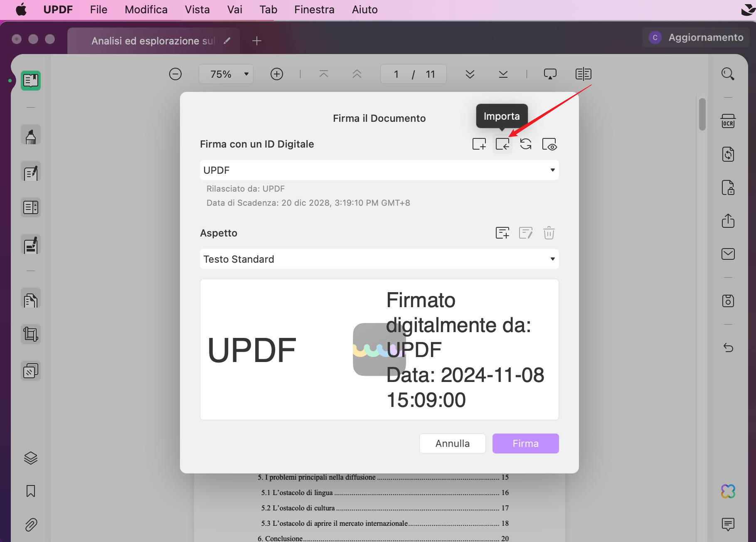The height and width of the screenshot is (542, 756).
Task: Click "5.2 L'ostacolo di cultura" entry
Action: coord(385,508)
